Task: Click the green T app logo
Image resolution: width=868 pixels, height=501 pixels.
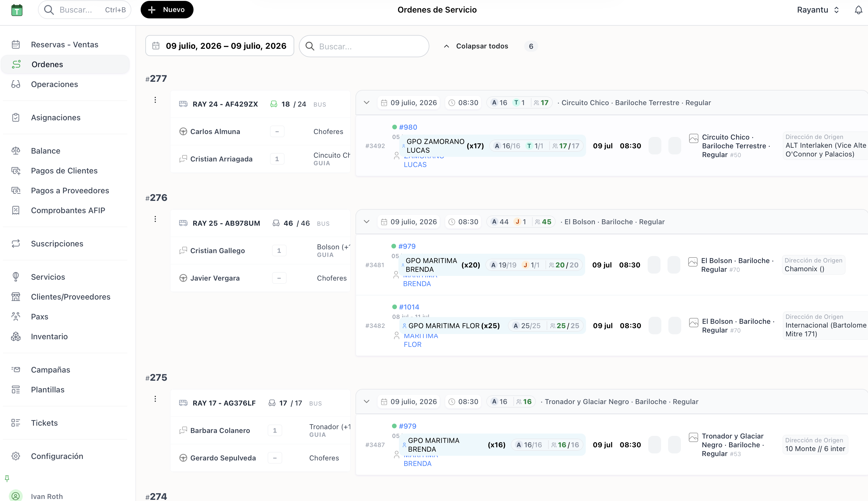Action: click(x=17, y=10)
